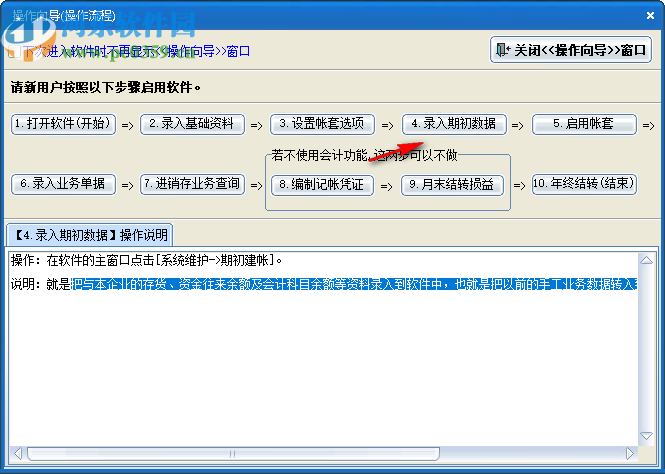This screenshot has height=474, width=665.
Task: Click step 4. 录入期初数据
Action: [454, 124]
